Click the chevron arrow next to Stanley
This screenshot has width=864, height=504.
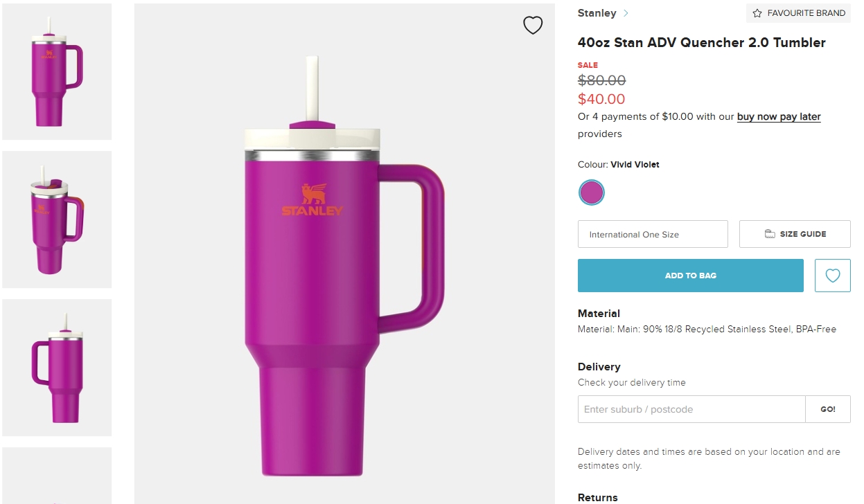(x=626, y=13)
